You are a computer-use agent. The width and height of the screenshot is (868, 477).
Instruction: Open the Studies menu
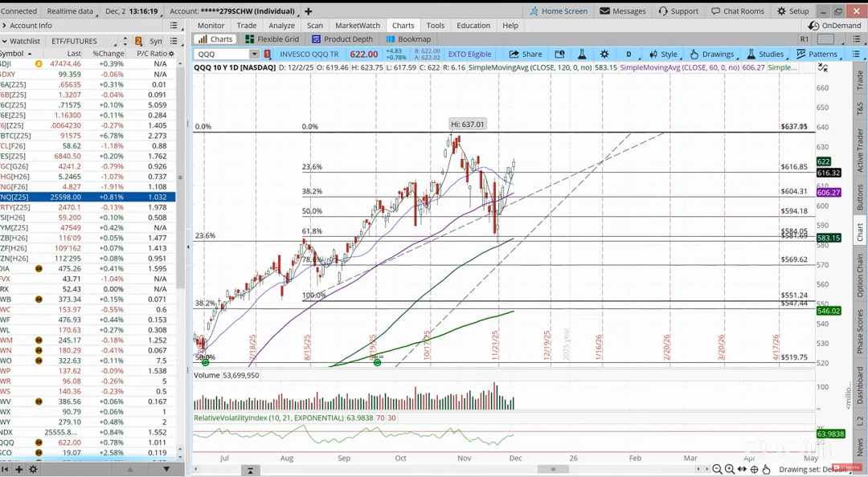pos(766,55)
